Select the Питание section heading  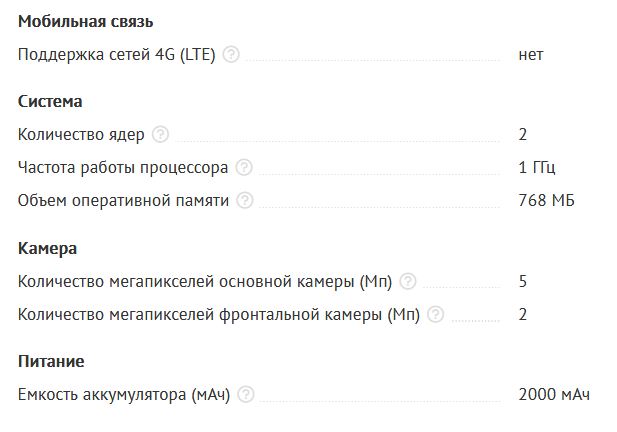(x=51, y=361)
